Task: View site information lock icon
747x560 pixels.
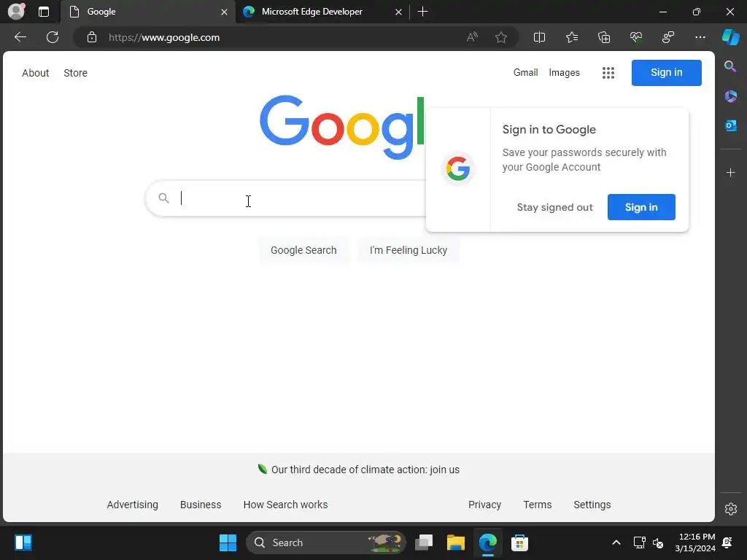Action: (x=92, y=37)
